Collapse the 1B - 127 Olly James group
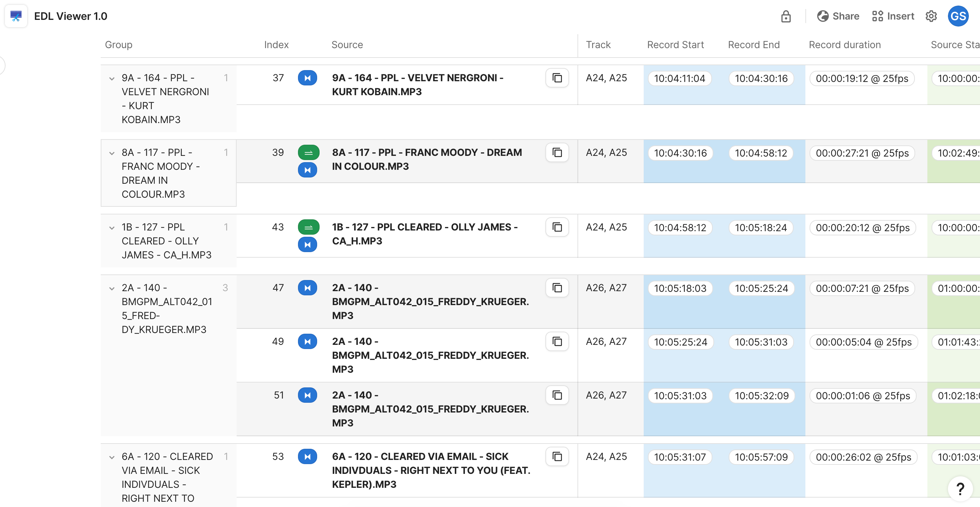The width and height of the screenshot is (980, 507). pyautogui.click(x=112, y=228)
